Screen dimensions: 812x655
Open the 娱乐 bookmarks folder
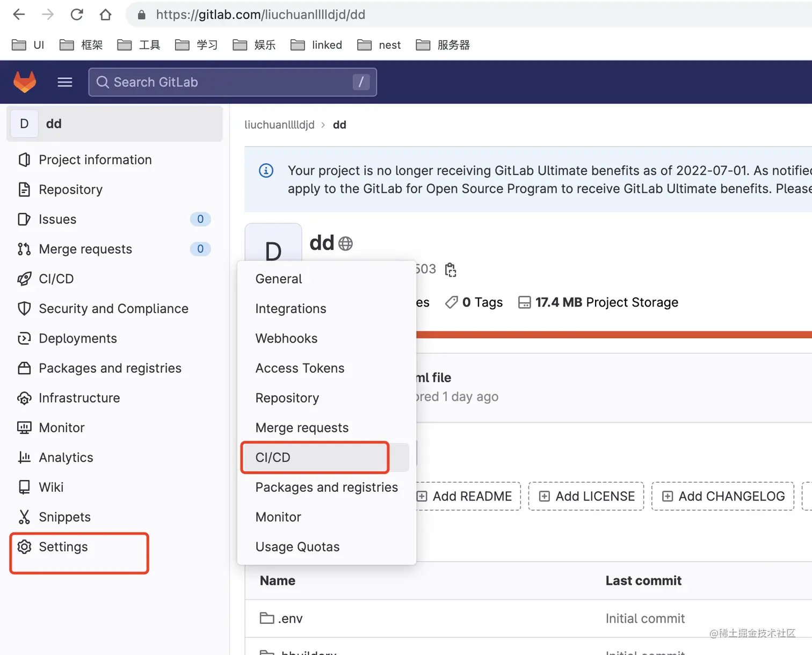pyautogui.click(x=254, y=45)
